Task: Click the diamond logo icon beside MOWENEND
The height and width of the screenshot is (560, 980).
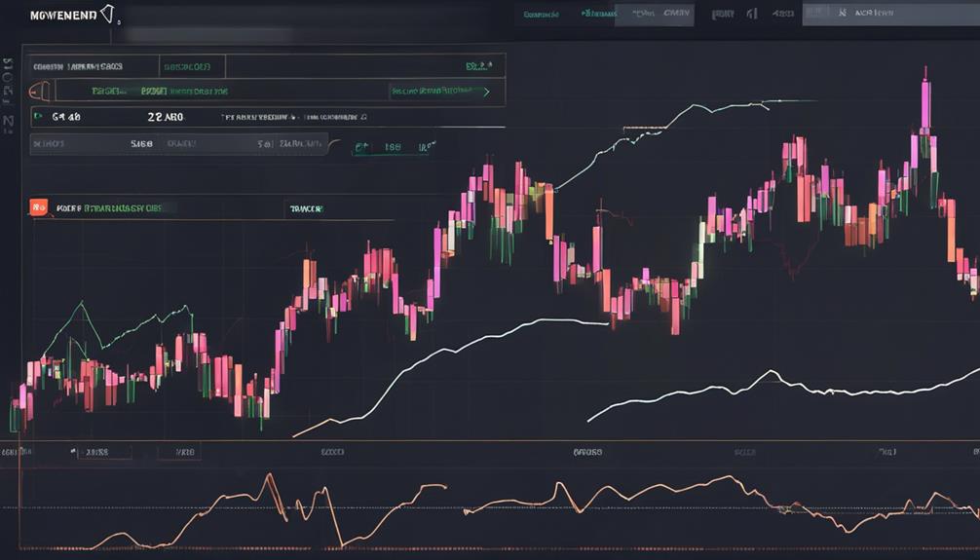Action: (x=107, y=13)
